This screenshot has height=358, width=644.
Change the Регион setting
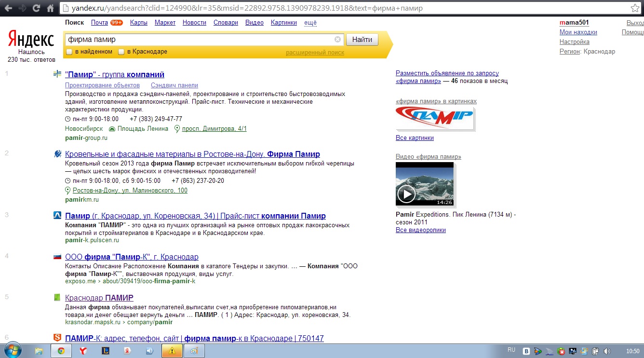[x=569, y=52]
